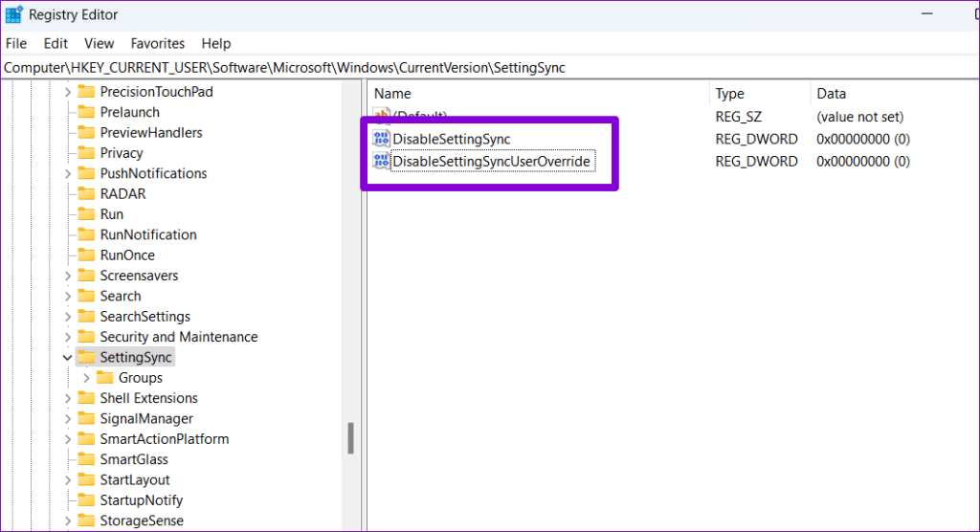Image resolution: width=980 pixels, height=532 pixels.
Task: Click the registry path address bar
Action: (490, 68)
